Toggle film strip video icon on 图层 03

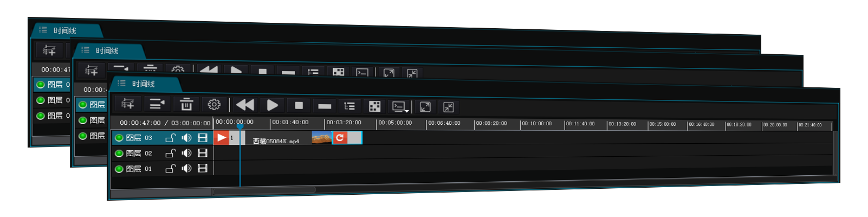(203, 138)
